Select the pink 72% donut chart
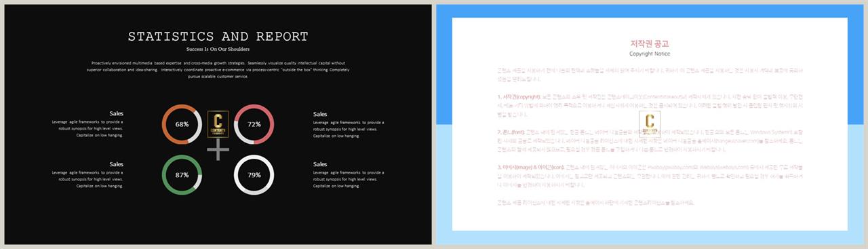Screen dimensions: 868x249 254,124
